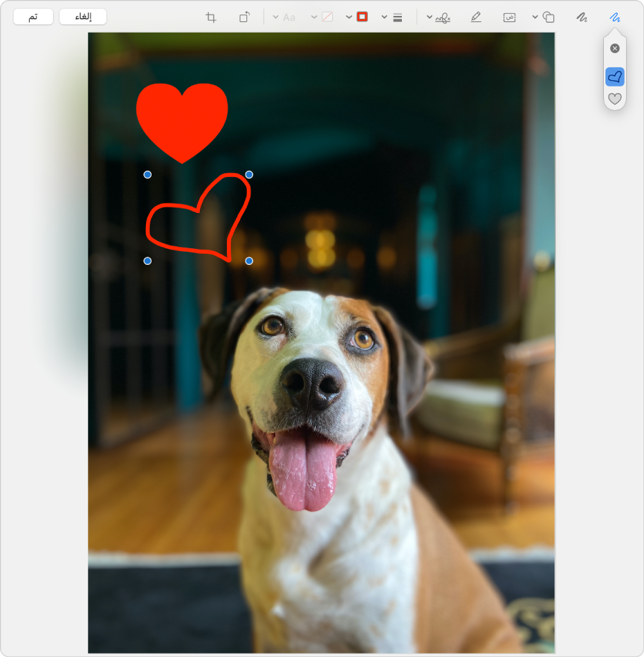644x657 pixels.
Task: Click the top-left selection handle
Action: tap(147, 175)
